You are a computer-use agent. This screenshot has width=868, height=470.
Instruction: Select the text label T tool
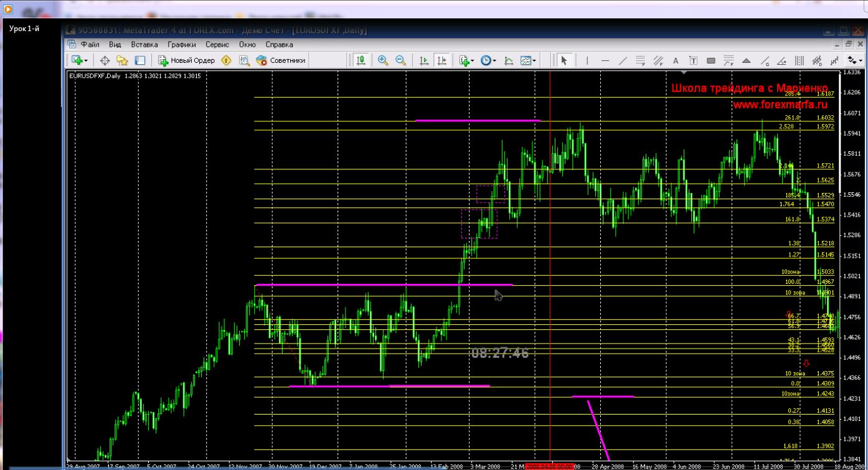pos(693,60)
